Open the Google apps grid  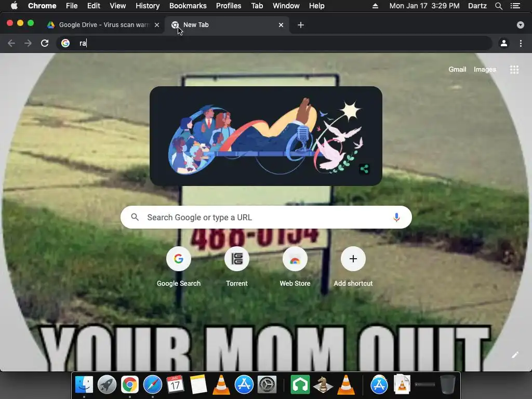point(514,70)
